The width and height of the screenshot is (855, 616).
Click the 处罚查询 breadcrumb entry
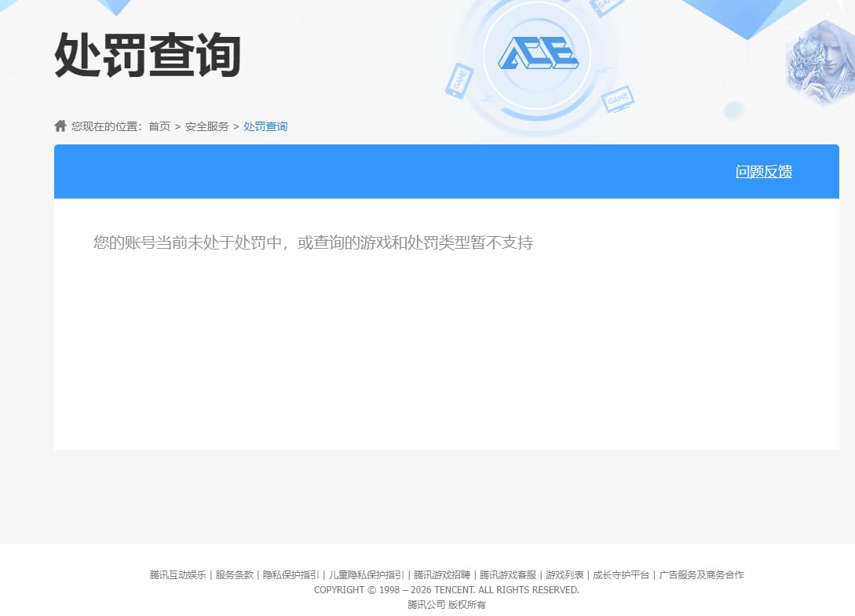(265, 126)
